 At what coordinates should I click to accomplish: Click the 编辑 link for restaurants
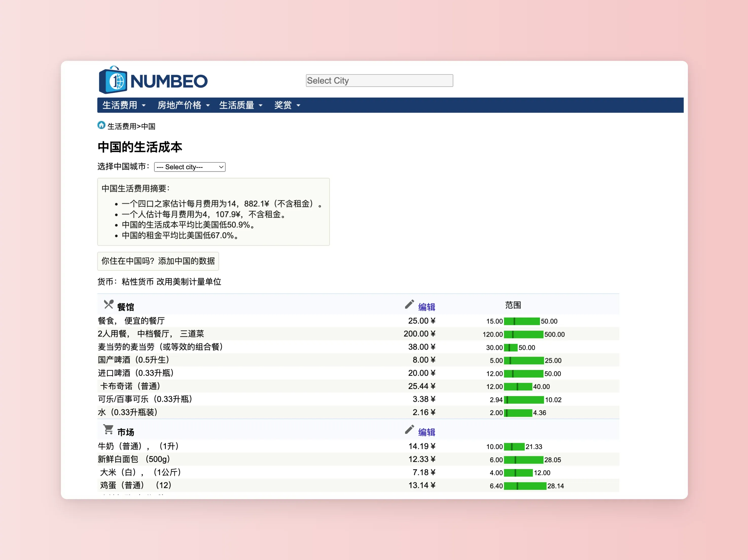click(426, 307)
